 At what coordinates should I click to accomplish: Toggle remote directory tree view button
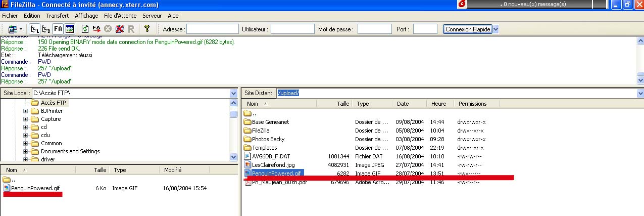46,29
